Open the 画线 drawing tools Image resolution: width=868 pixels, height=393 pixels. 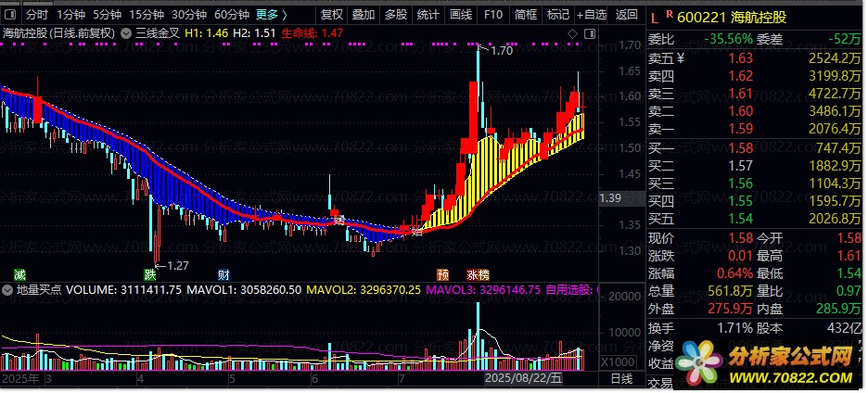pos(461,15)
